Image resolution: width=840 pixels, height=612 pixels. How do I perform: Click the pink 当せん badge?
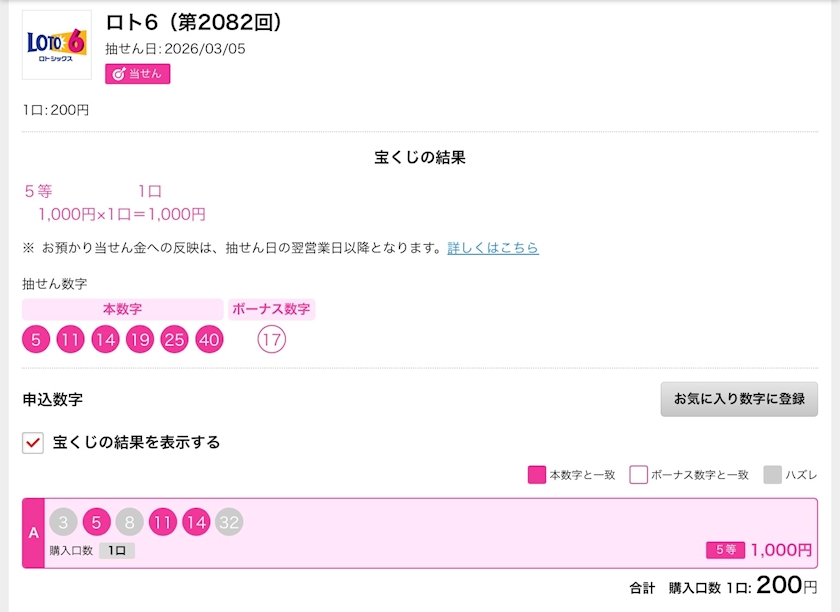tap(138, 73)
